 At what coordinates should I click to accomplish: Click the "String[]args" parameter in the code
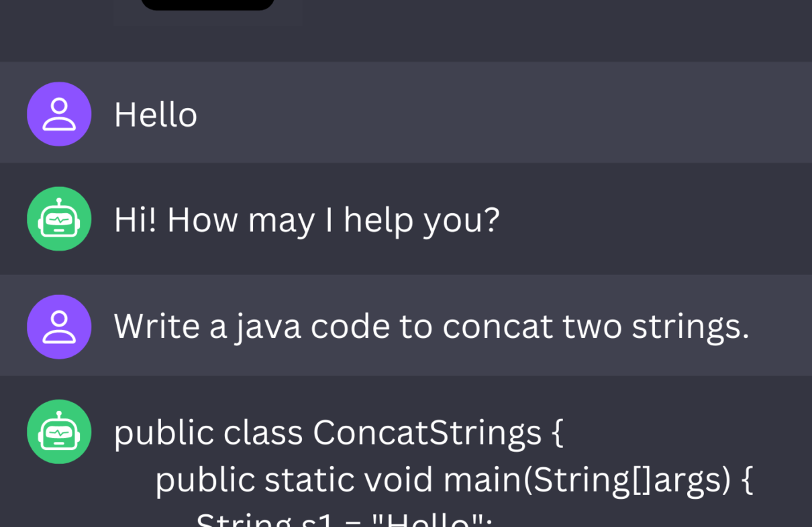point(626,480)
